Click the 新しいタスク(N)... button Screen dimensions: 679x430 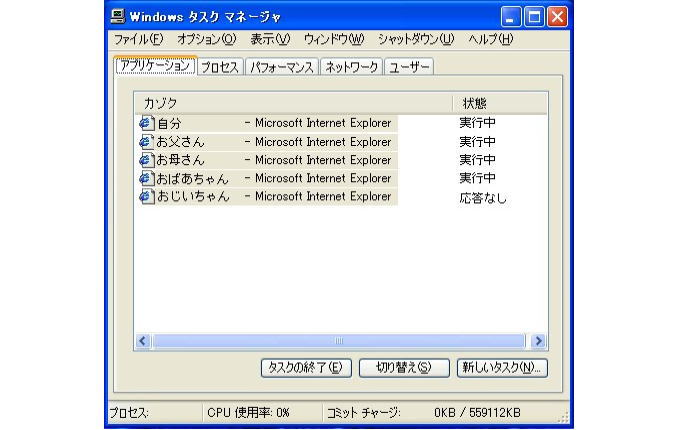pyautogui.click(x=502, y=368)
